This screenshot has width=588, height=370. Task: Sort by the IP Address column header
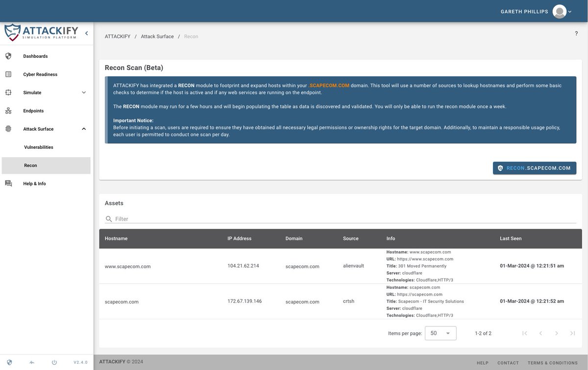240,239
